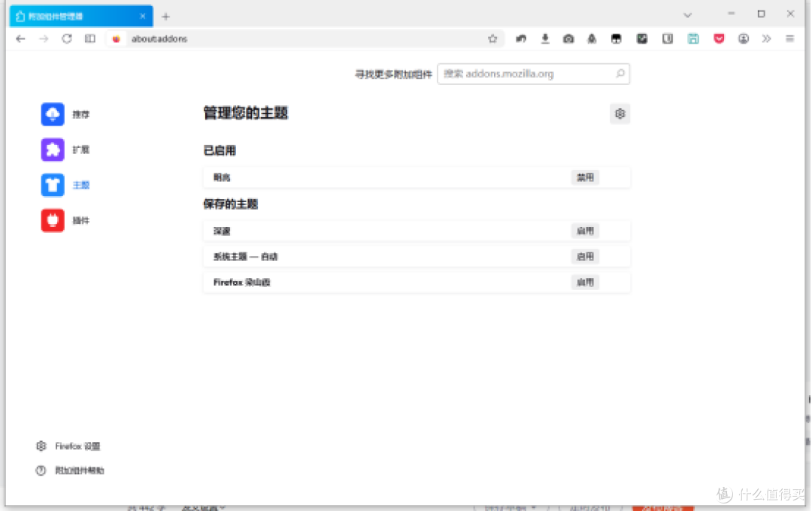Image resolution: width=812 pixels, height=511 pixels.
Task: Open the Firefox hamburger application menu
Action: (x=789, y=39)
